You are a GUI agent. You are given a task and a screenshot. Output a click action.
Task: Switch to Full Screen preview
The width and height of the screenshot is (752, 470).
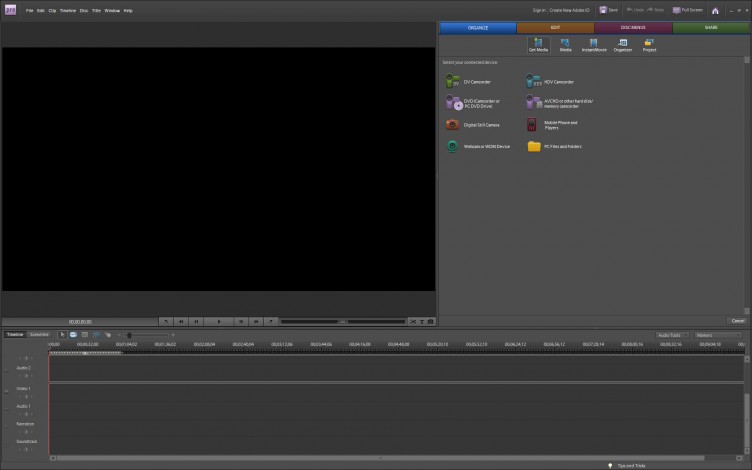(688, 10)
